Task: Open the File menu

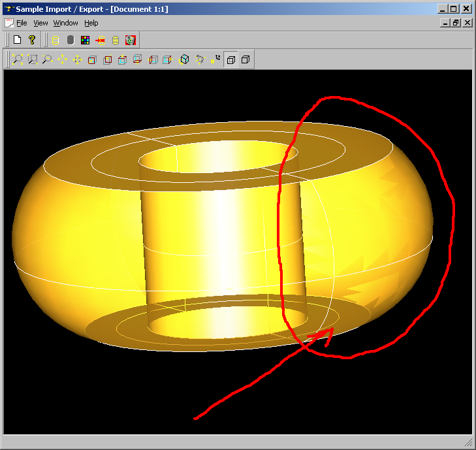Action: [x=22, y=23]
